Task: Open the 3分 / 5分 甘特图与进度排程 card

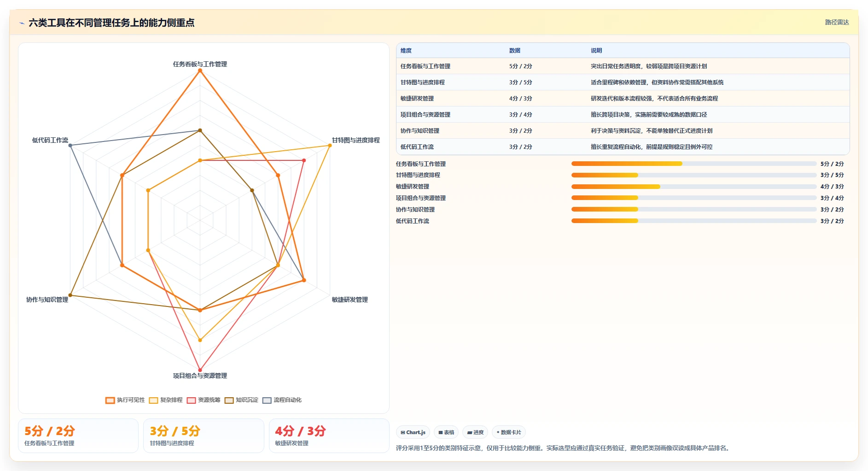Action: (204, 436)
